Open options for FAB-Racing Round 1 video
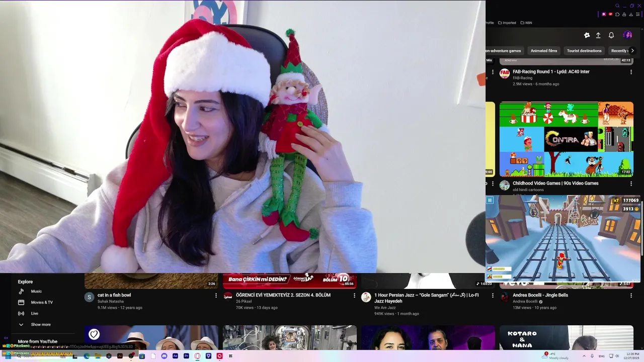This screenshot has width=644, height=362. 631,72
